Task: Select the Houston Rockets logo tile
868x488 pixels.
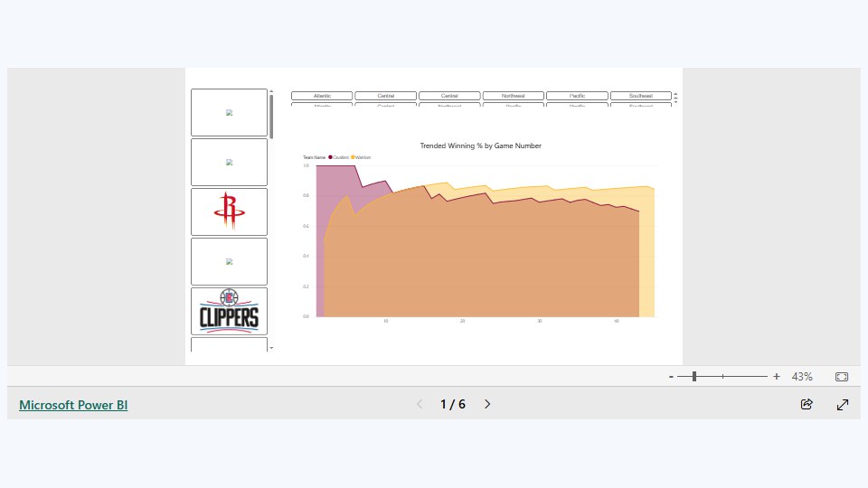Action: (229, 211)
